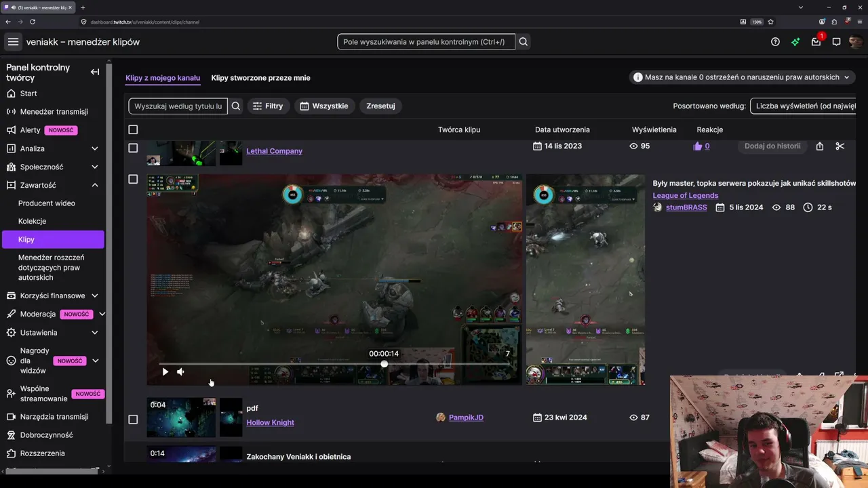868x488 pixels.
Task: Open the Firefox application menu
Action: click(x=859, y=22)
